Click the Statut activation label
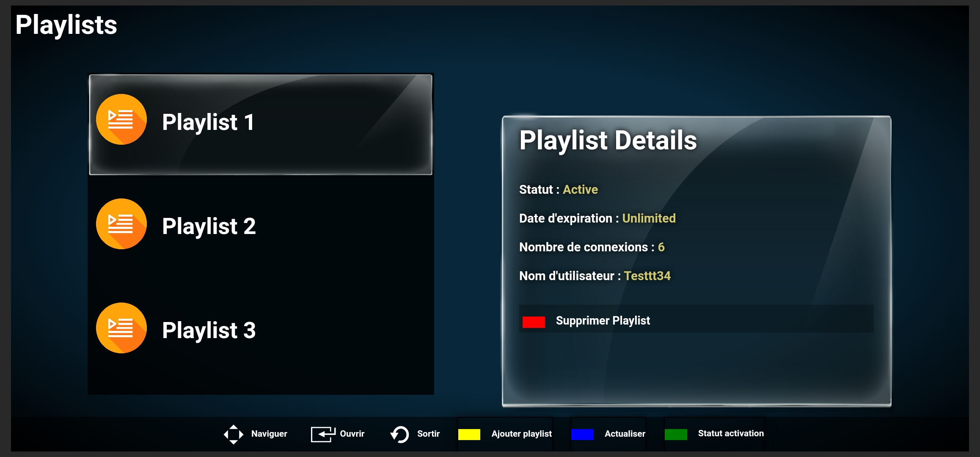This screenshot has height=457, width=980. pyautogui.click(x=731, y=433)
